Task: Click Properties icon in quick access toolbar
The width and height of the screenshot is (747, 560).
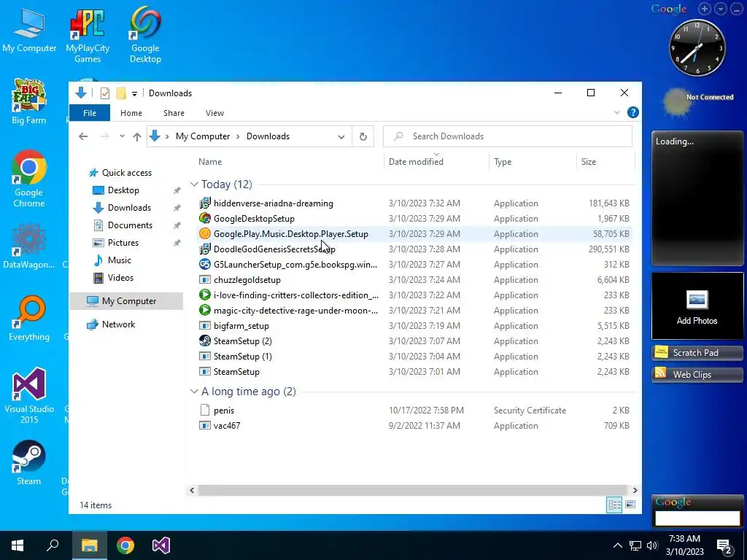Action: click(105, 93)
